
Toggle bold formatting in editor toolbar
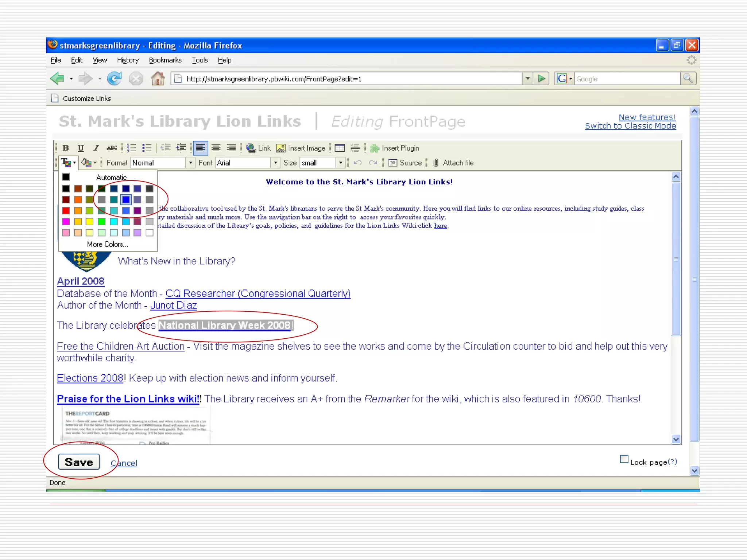tap(66, 148)
